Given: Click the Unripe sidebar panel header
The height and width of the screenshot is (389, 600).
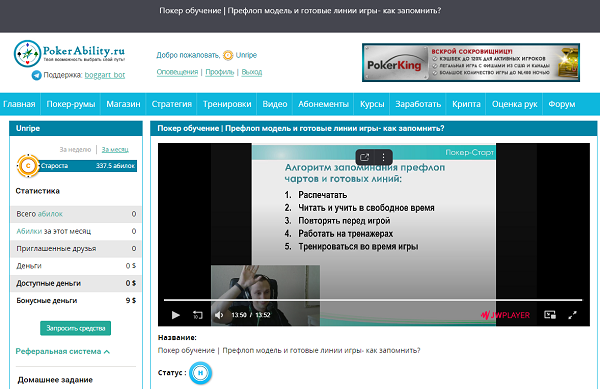Looking at the screenshot, I should coord(76,129).
